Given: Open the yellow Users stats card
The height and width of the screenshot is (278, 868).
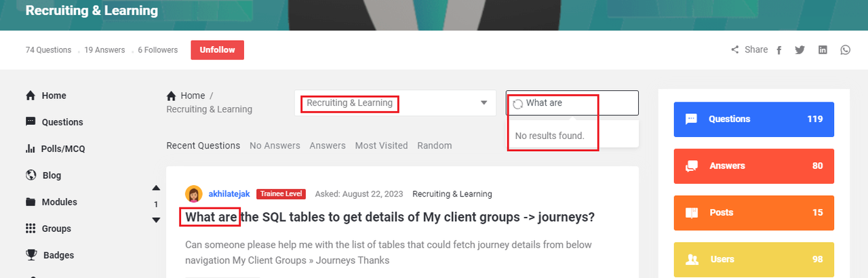Looking at the screenshot, I should (753, 260).
